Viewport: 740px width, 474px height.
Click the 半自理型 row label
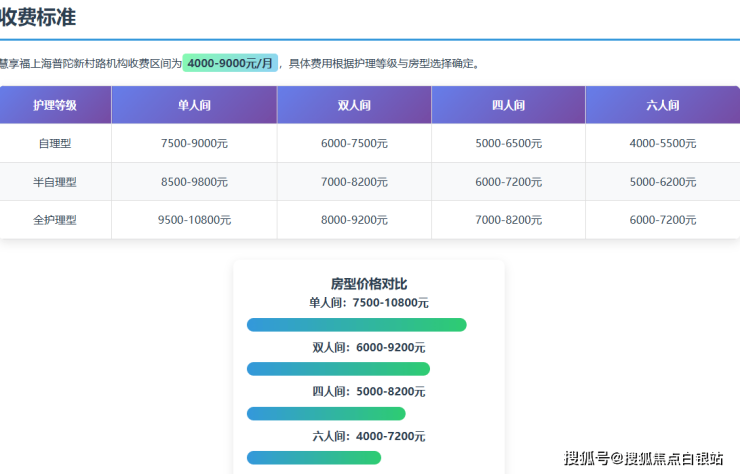click(x=55, y=182)
